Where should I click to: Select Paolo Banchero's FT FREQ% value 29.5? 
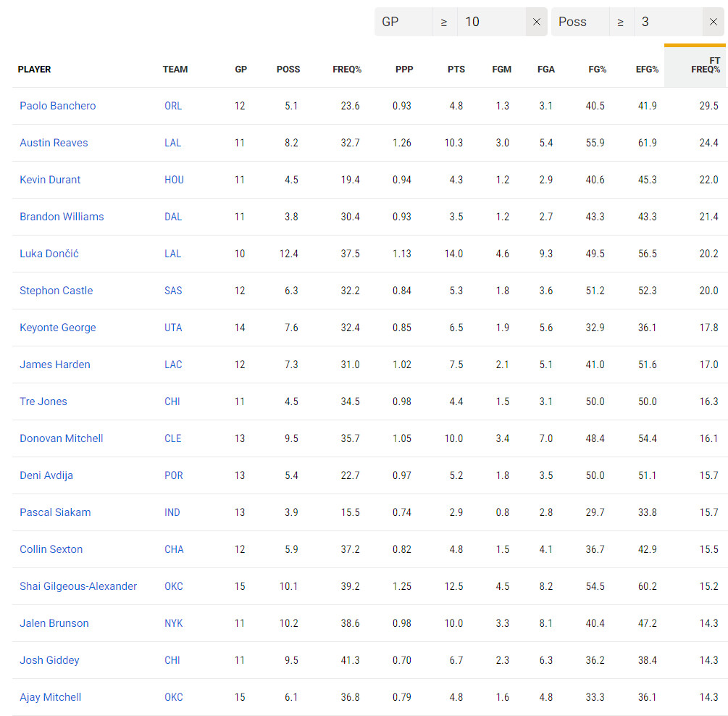click(708, 106)
